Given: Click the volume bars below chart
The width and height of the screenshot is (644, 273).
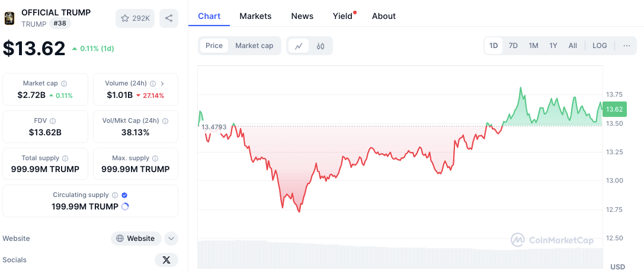Looking at the screenshot, I should (400, 255).
